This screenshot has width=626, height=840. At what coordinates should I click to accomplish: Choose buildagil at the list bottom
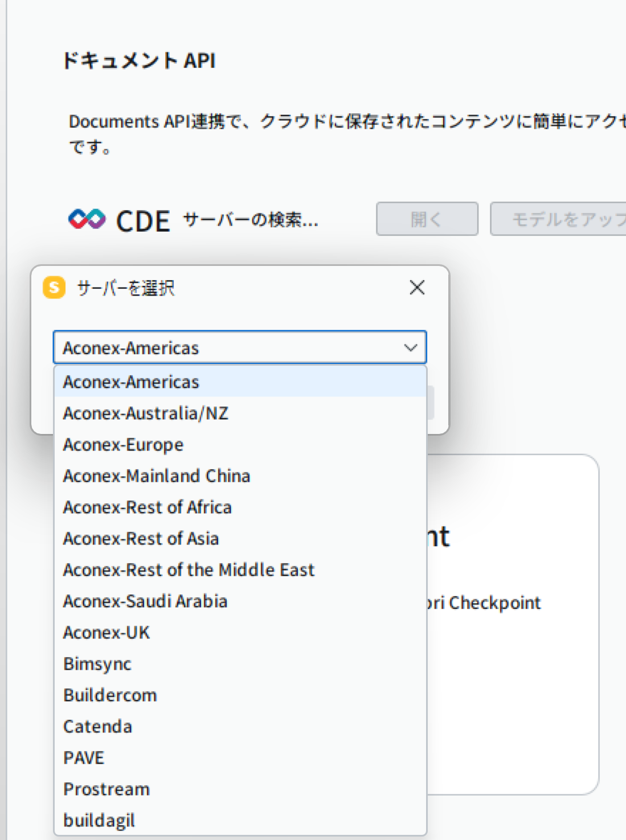tap(240, 820)
